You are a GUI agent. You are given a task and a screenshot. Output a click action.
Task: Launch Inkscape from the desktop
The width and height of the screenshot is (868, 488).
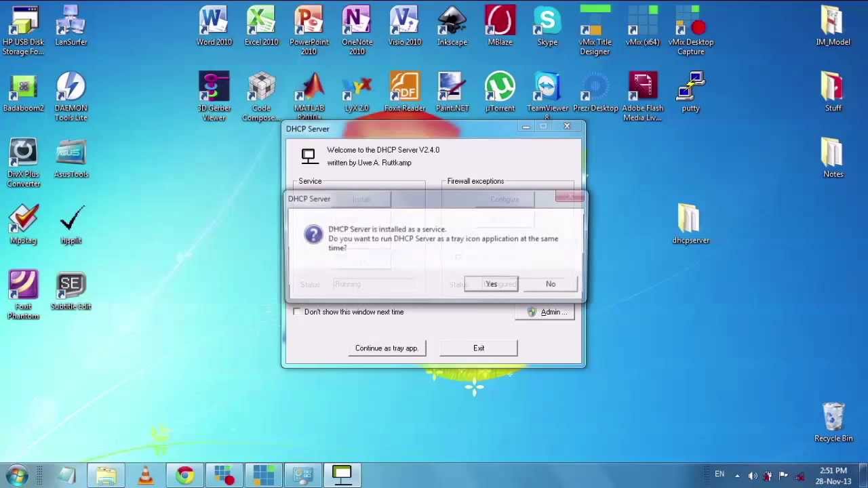(x=452, y=26)
